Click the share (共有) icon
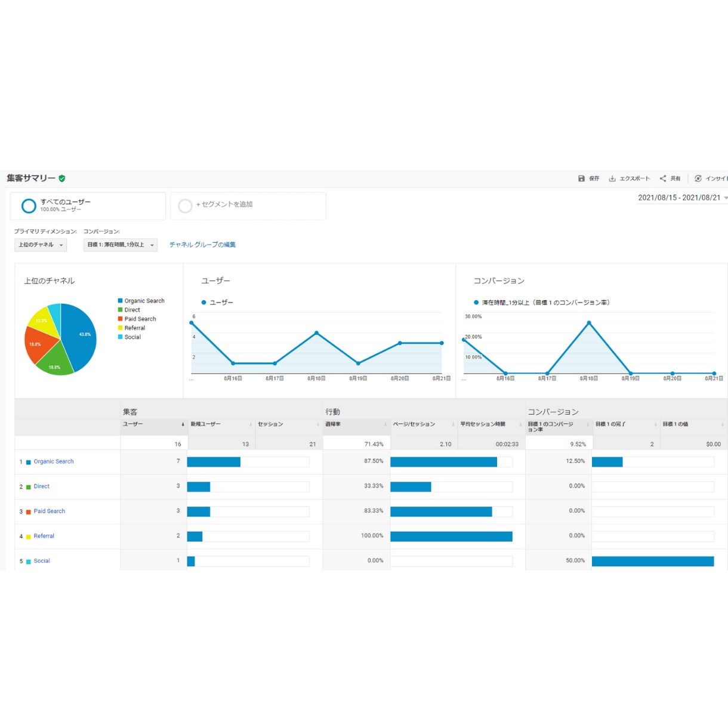The width and height of the screenshot is (728, 716). (x=663, y=178)
